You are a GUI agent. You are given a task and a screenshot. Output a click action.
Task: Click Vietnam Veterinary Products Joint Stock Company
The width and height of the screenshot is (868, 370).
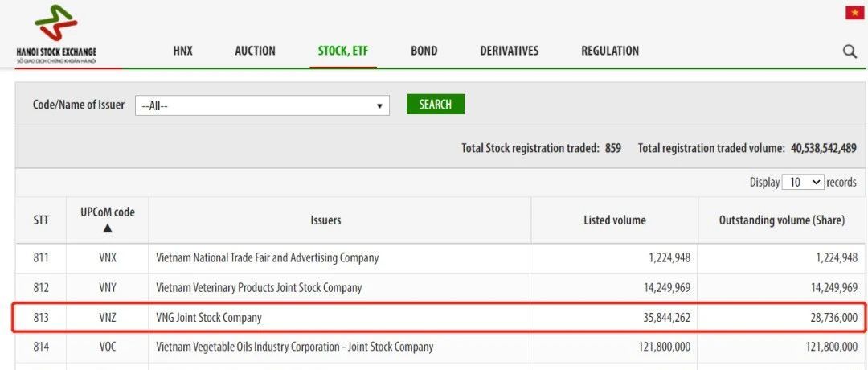[x=259, y=288]
